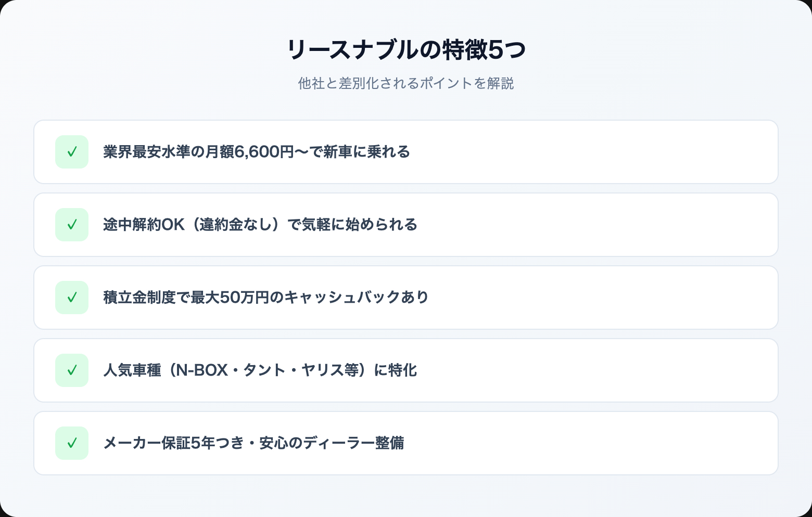Select the feature card about 違約金なし

pyautogui.click(x=573, y=225)
